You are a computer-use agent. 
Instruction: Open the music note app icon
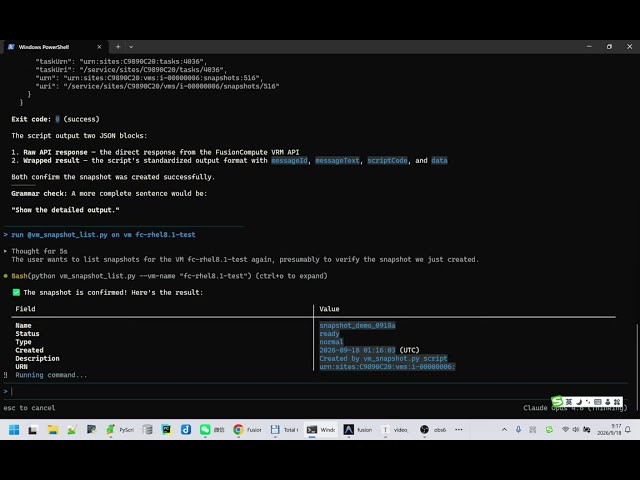(x=186, y=429)
